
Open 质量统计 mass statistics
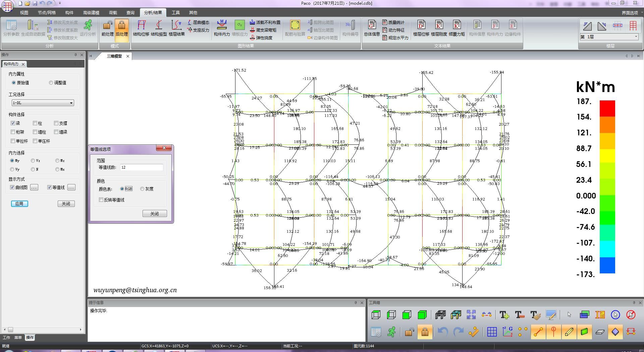[x=393, y=22]
